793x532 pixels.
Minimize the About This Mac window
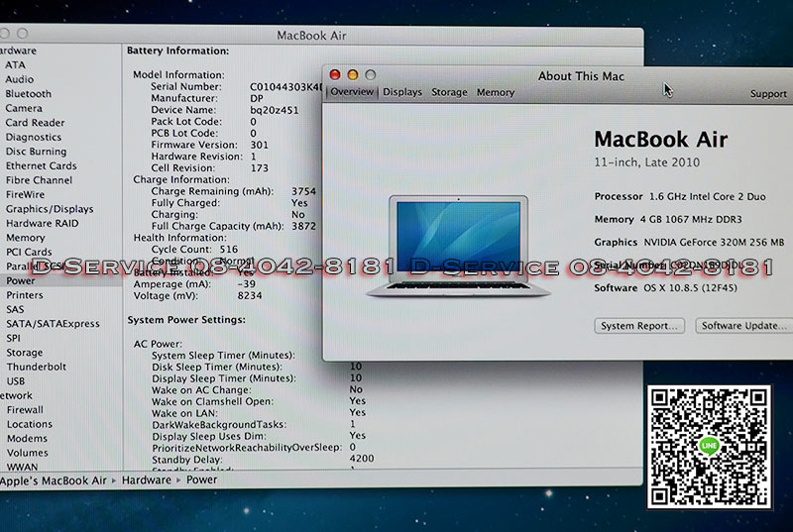353,74
